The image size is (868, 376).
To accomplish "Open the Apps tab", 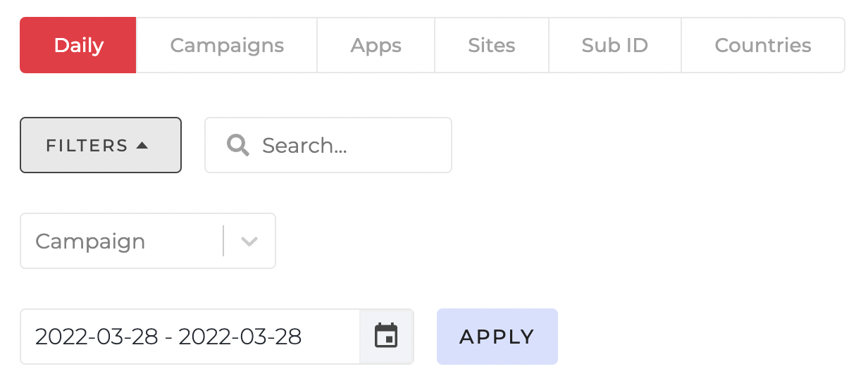I will (x=376, y=45).
